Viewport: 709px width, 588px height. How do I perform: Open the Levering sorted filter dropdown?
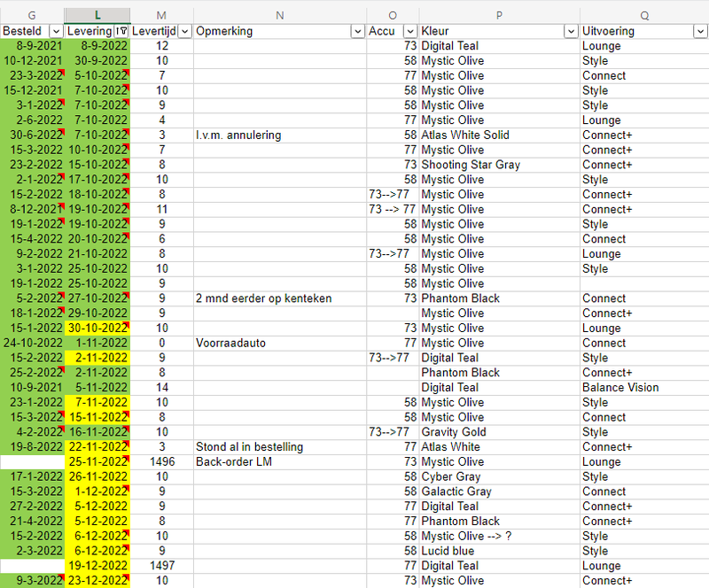[121, 31]
